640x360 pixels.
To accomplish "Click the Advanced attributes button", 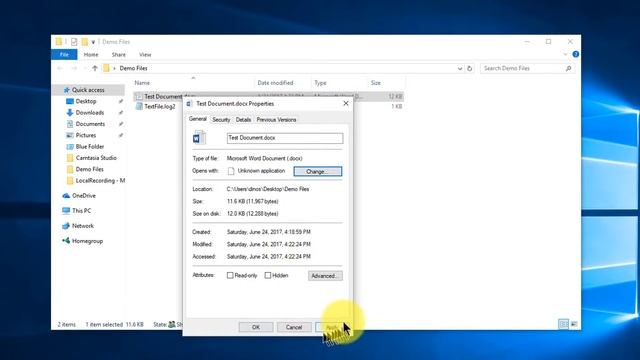I will pos(325,276).
